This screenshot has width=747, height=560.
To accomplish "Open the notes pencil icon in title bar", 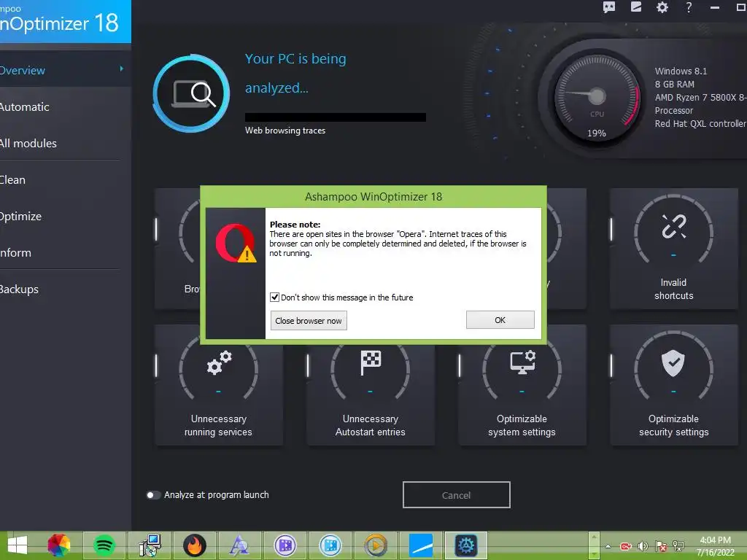I will click(x=636, y=7).
